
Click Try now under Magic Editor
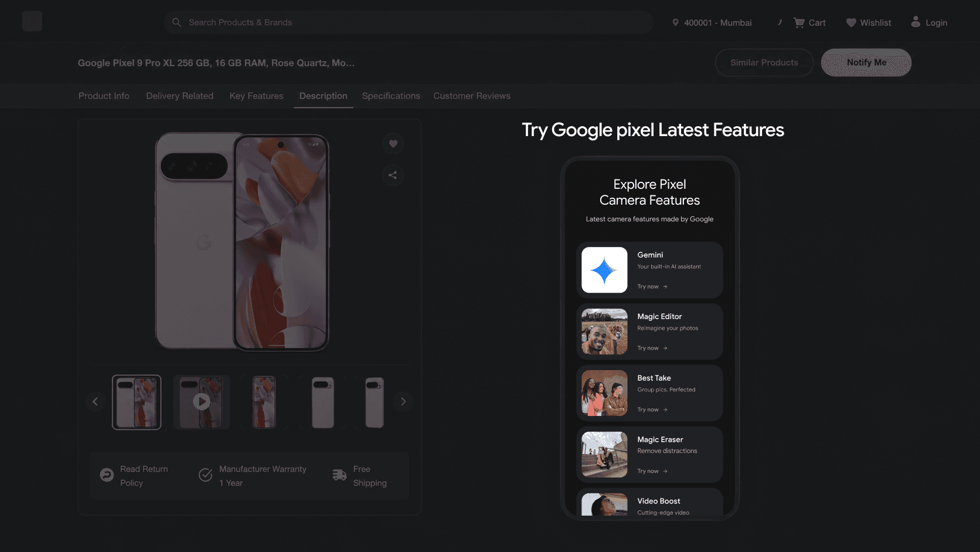point(652,348)
